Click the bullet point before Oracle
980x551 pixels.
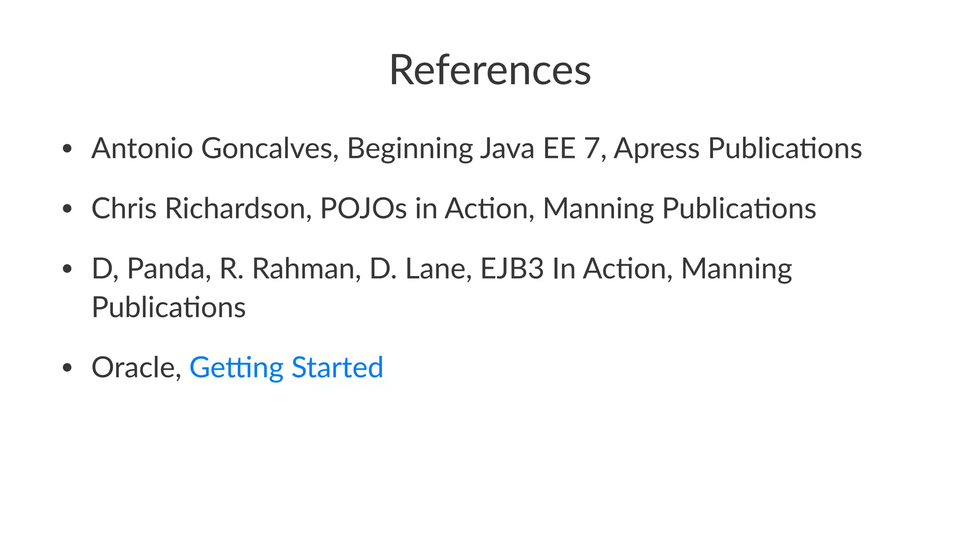[x=67, y=368]
